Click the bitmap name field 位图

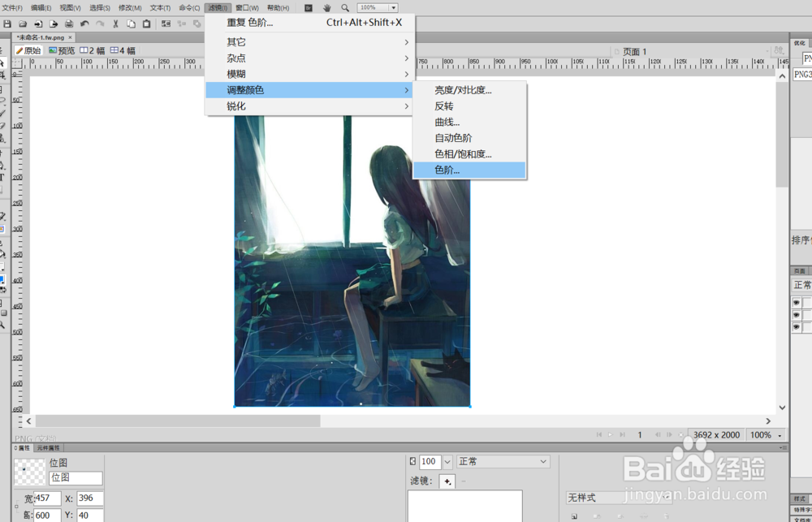click(76, 478)
